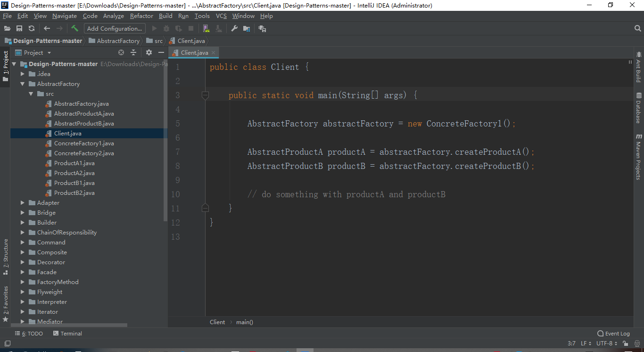
Task: Open the Refactor menu
Action: [x=141, y=16]
